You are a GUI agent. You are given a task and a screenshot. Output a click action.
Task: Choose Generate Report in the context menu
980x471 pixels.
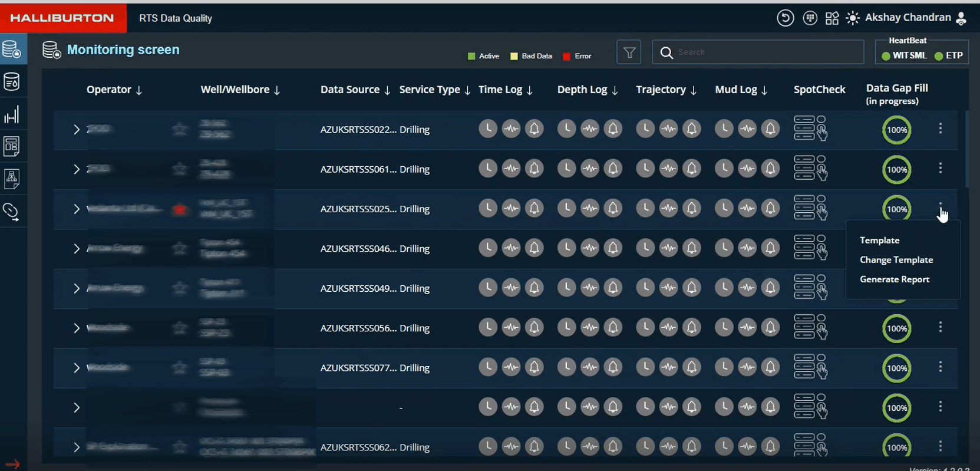(894, 279)
